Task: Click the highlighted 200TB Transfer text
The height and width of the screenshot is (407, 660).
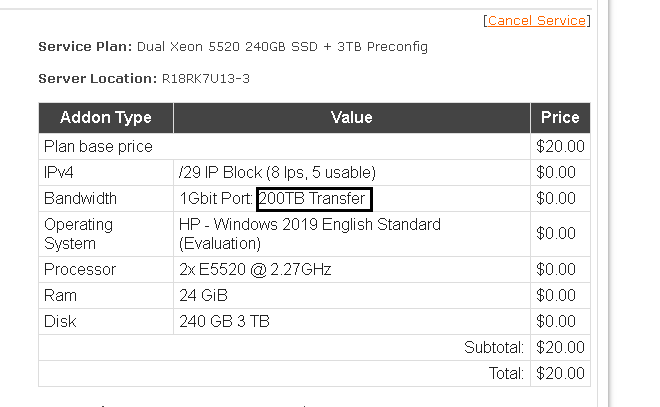Action: (313, 199)
